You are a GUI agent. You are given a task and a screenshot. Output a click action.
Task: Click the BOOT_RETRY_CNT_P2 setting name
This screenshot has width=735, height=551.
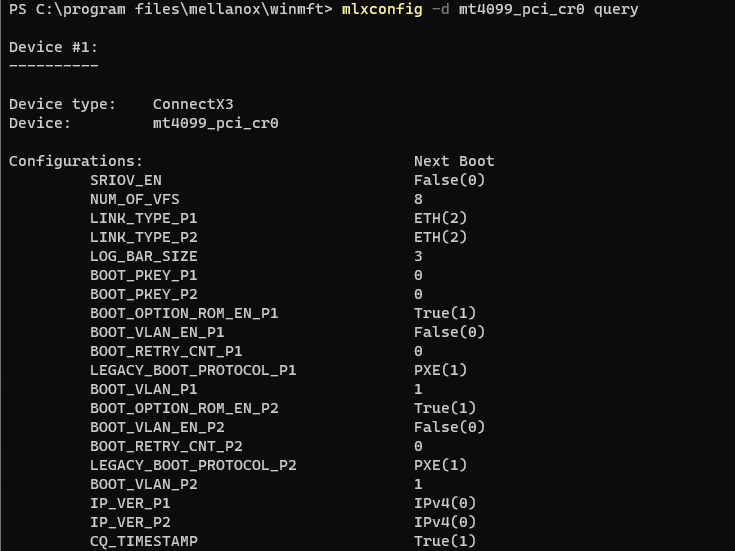coord(166,446)
